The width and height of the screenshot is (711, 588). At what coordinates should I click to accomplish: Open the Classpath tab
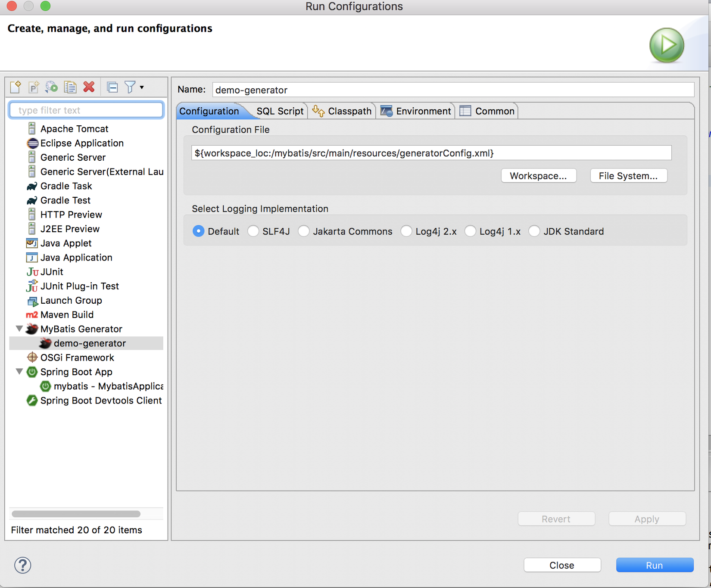coord(342,111)
